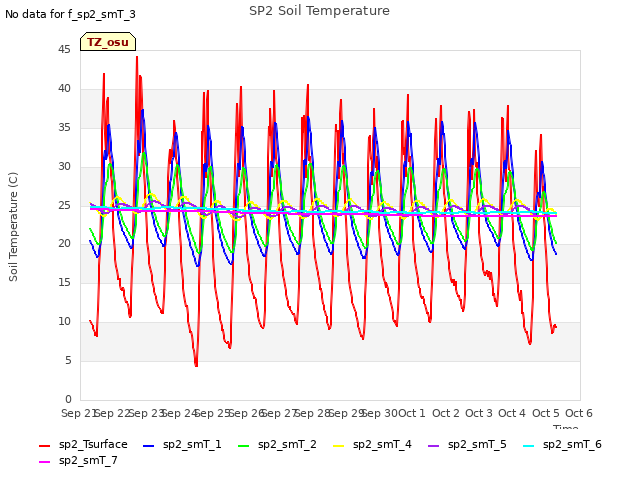Toggle sp2_smT_5 series in legend

click(467, 444)
